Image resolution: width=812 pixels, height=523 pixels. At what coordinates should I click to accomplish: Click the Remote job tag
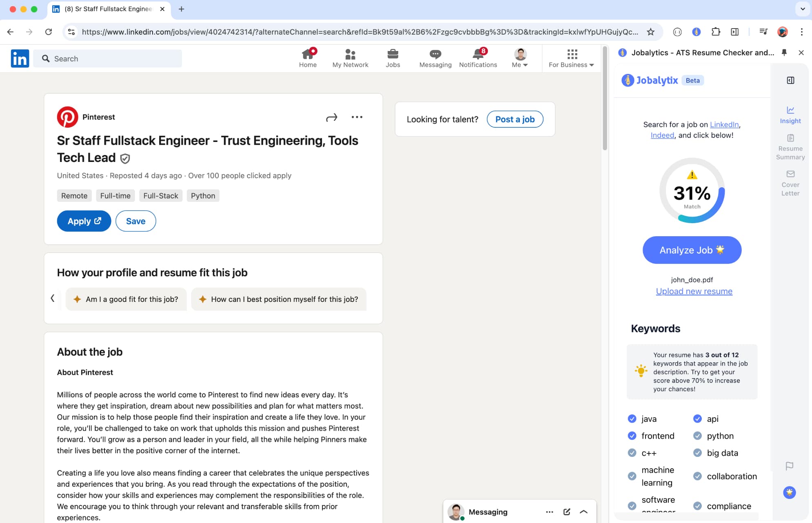click(74, 196)
